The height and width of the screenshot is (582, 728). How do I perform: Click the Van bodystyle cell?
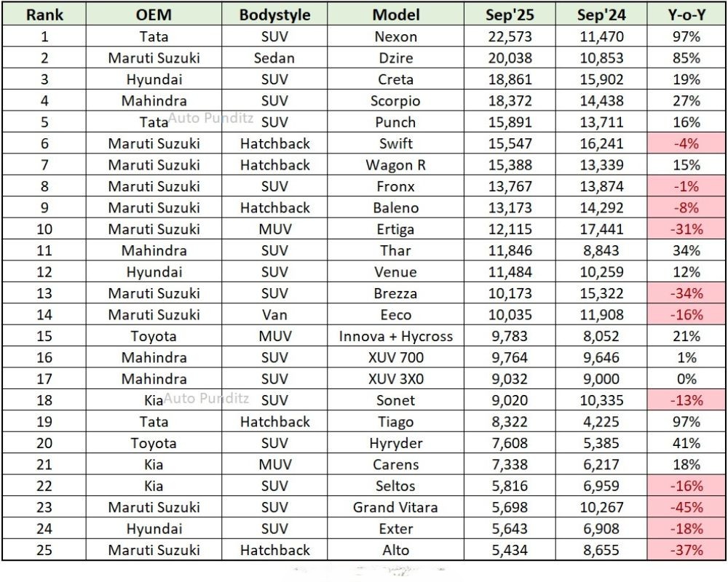coord(274,315)
